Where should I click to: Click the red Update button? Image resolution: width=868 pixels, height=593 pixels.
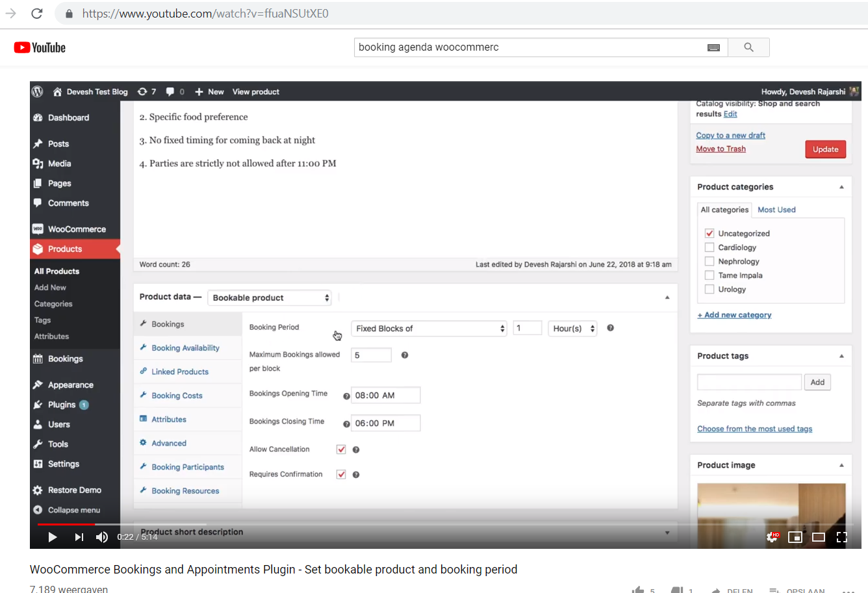click(x=825, y=149)
